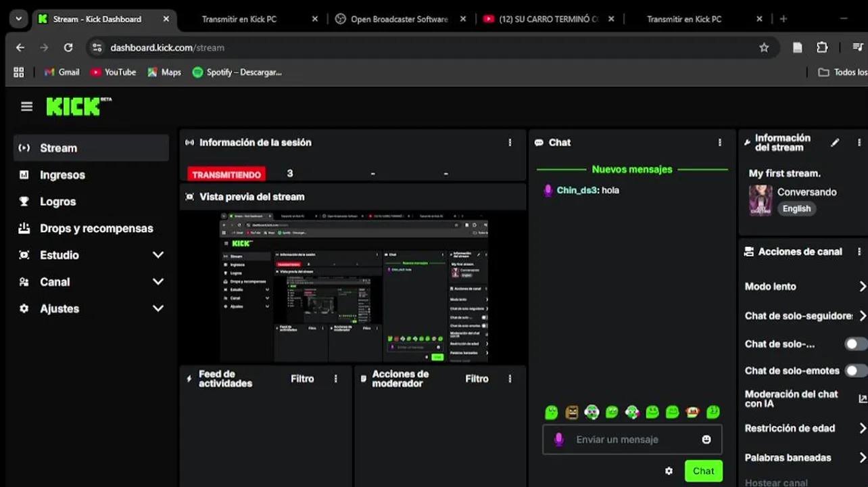
Task: Click the green Chat send button
Action: [x=703, y=471]
